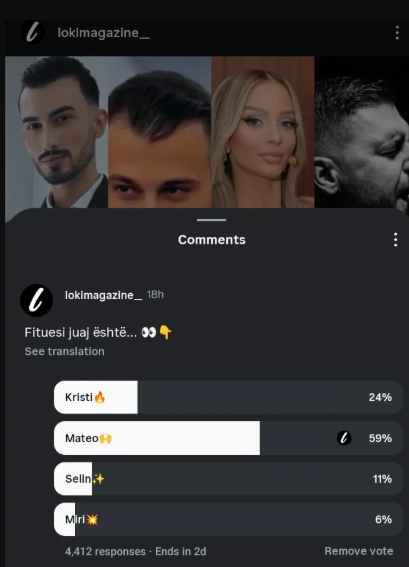
Task: Tap the lokimagazine_ avatar in post header
Action: click(x=33, y=33)
